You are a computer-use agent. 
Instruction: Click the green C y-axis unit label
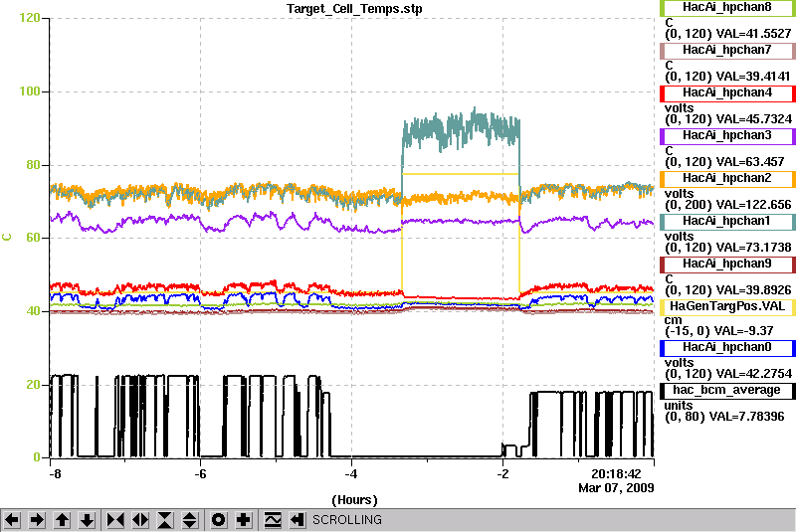click(x=7, y=238)
